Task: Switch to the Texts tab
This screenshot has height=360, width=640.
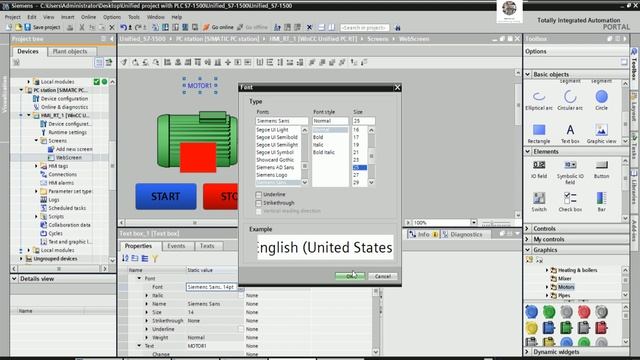Action: pos(207,246)
